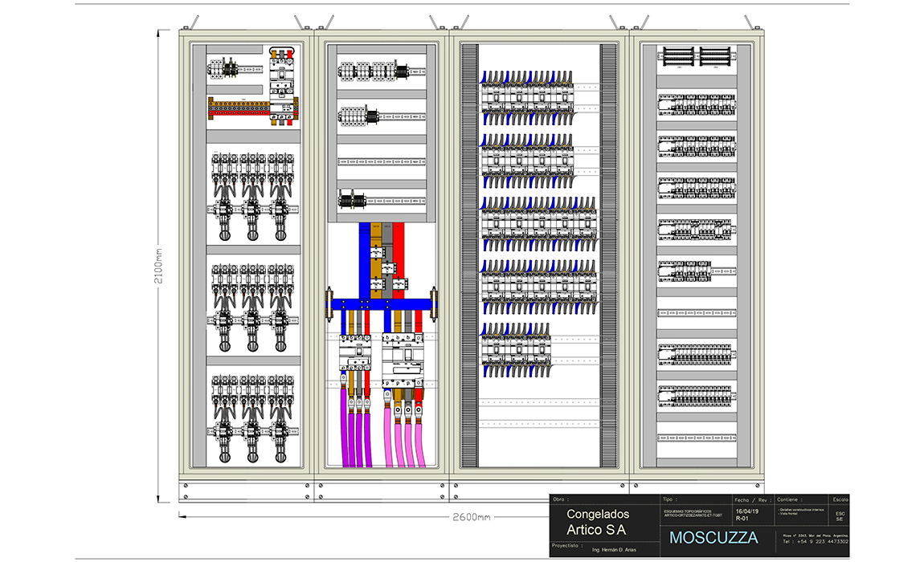The width and height of the screenshot is (924, 562).
Task: Click the "Proyectista :" label
Action: tap(567, 545)
